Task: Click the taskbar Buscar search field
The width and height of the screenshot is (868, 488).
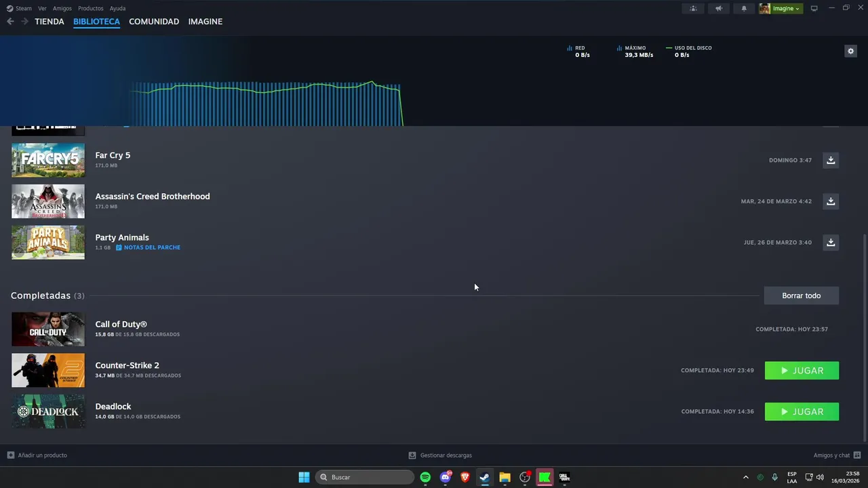Action: (365, 477)
